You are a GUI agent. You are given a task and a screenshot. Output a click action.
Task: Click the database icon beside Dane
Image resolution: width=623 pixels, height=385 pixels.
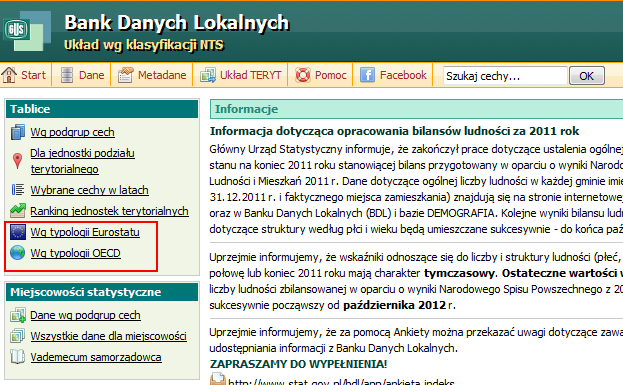[x=67, y=75]
